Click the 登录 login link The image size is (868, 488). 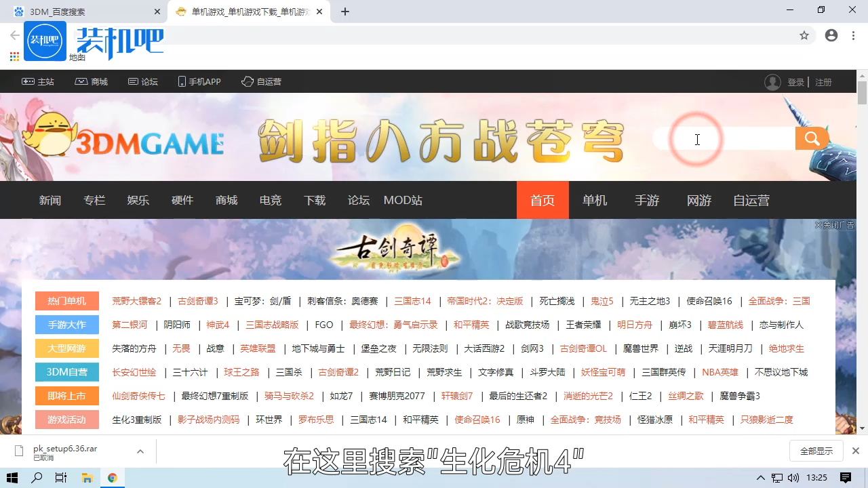[797, 81]
